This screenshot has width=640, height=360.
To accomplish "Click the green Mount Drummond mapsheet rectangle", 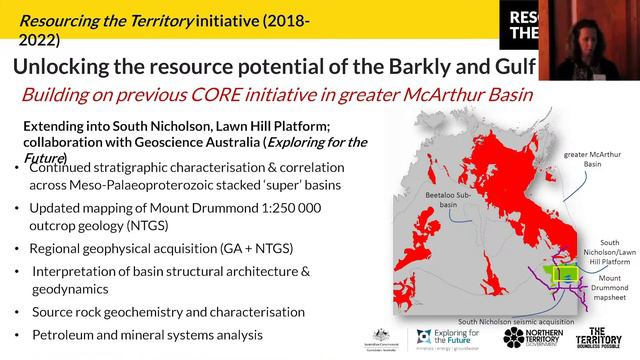I will click(x=565, y=275).
